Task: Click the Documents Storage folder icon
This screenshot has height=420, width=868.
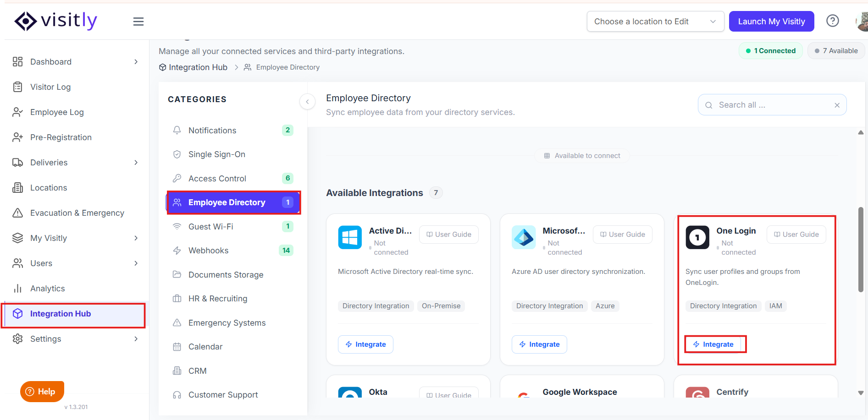Action: [x=177, y=275]
